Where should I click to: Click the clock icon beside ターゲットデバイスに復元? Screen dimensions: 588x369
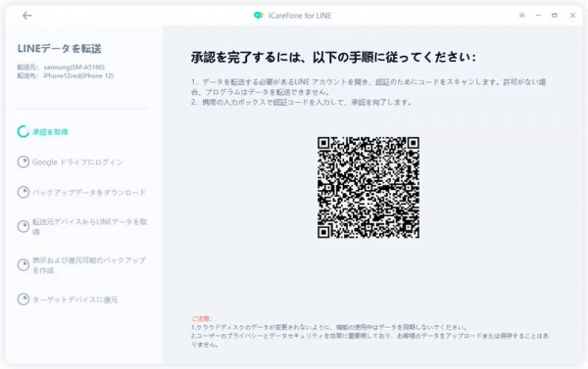tap(24, 299)
